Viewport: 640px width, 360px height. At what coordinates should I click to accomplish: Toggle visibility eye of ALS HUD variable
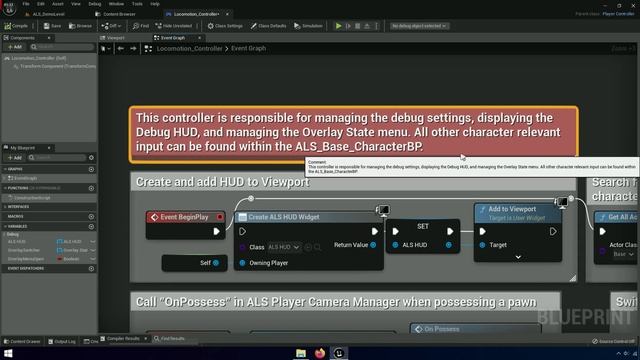[93, 242]
